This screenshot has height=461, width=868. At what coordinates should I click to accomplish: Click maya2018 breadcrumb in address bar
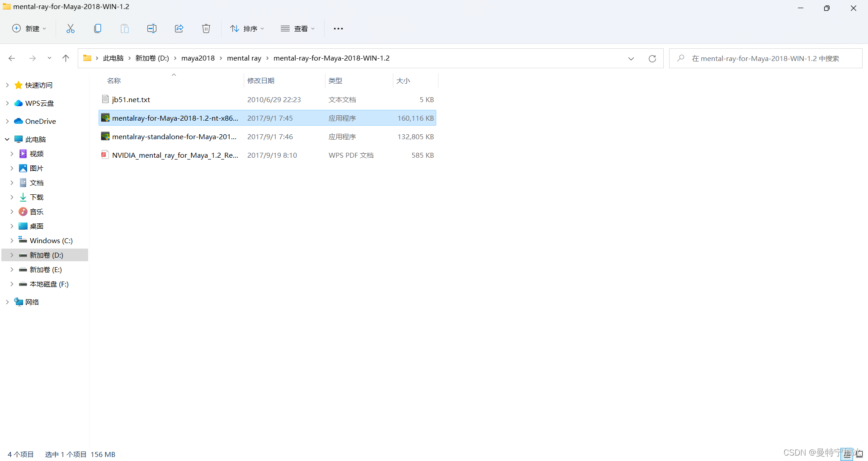coord(198,58)
